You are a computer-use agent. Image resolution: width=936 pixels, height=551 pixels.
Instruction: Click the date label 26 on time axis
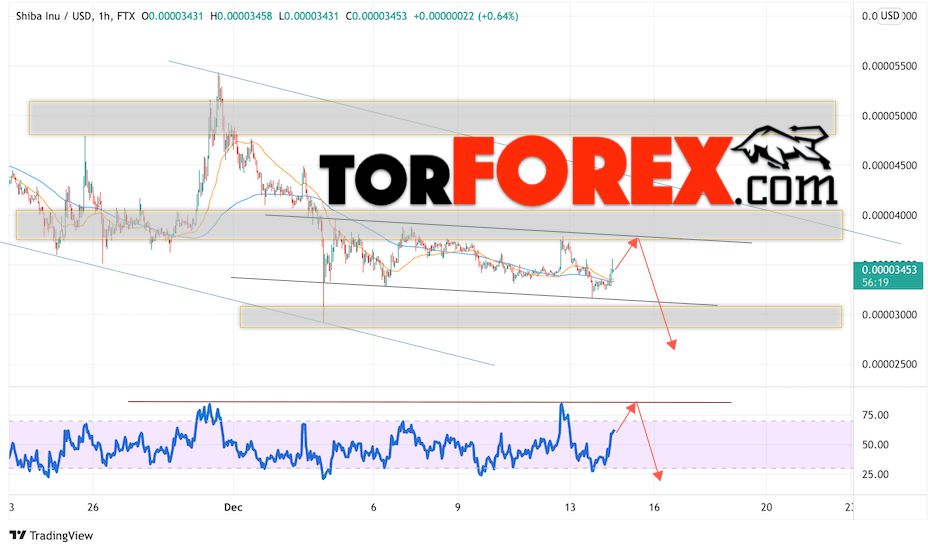pyautogui.click(x=93, y=507)
